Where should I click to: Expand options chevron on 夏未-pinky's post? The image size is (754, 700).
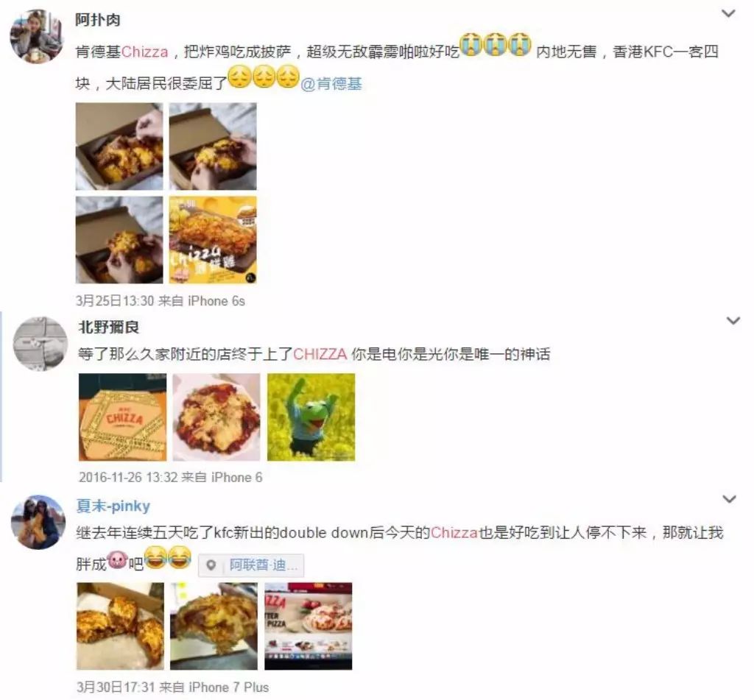coord(730,499)
